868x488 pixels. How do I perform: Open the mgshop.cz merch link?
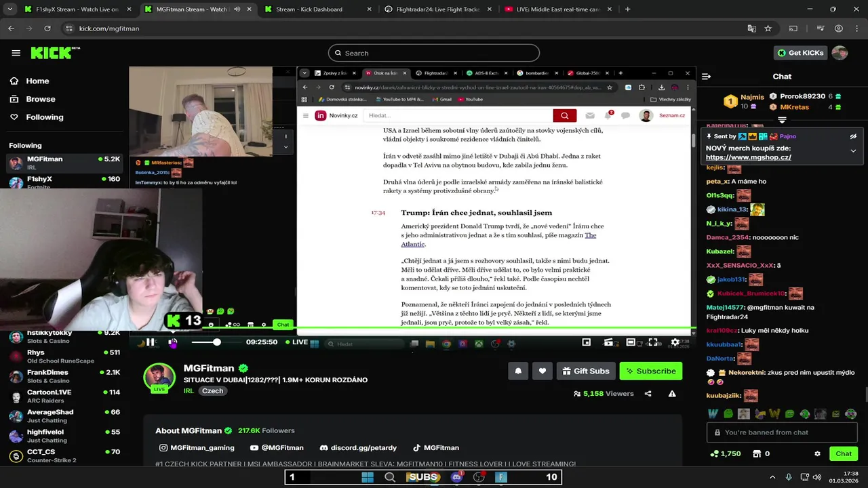748,157
